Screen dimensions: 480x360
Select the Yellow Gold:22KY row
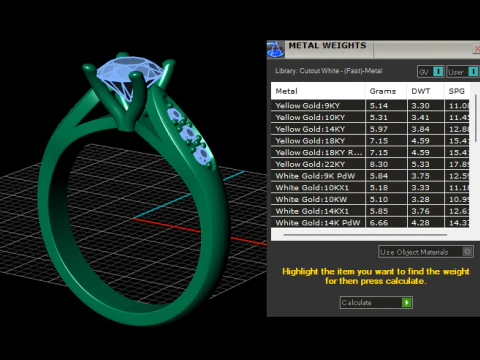click(x=370, y=164)
